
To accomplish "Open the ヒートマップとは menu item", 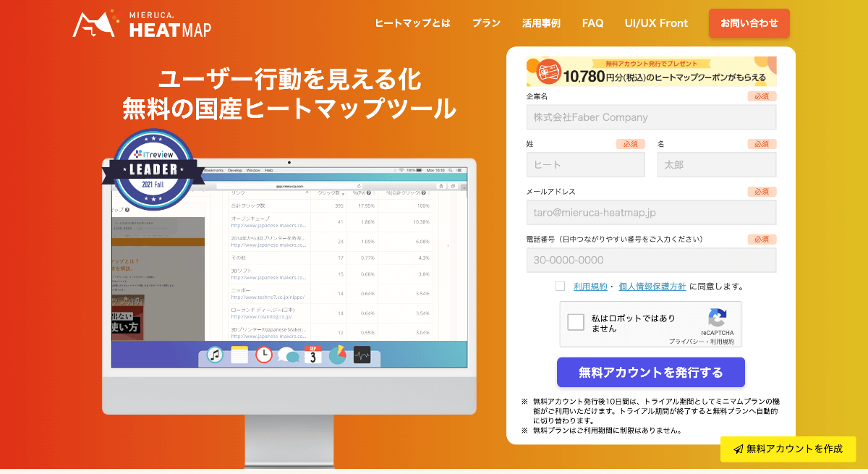I will pos(412,23).
